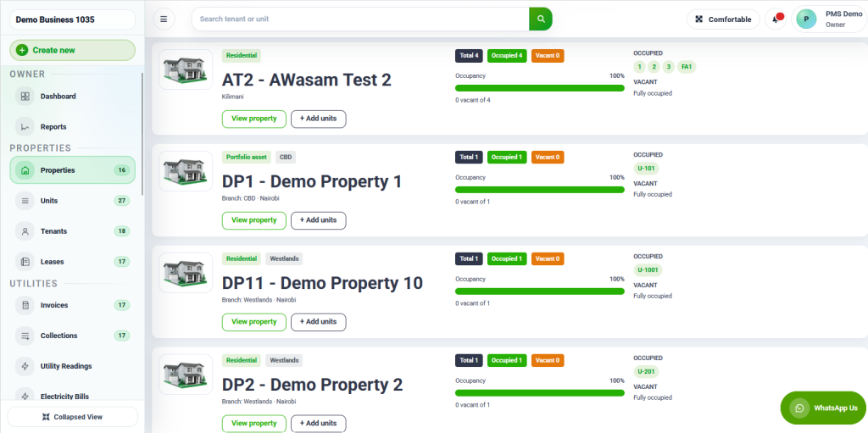Click the WhatsApp icon
Screen dimensions: 868x433
tap(799, 408)
